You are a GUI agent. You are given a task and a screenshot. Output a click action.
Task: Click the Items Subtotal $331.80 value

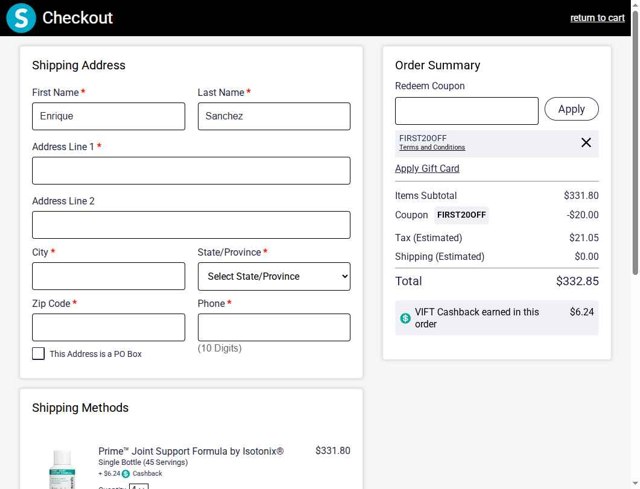click(581, 196)
